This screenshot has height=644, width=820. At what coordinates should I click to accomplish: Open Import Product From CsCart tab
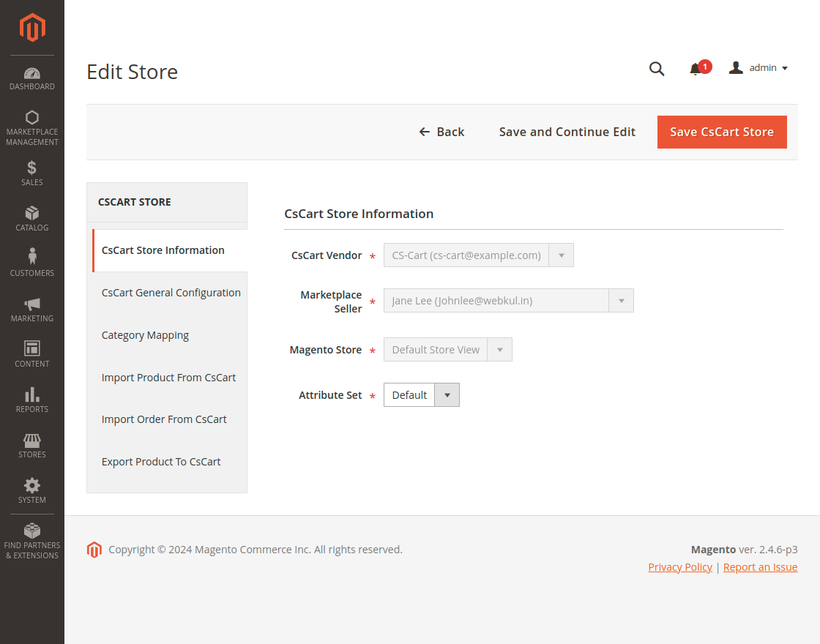coord(168,378)
